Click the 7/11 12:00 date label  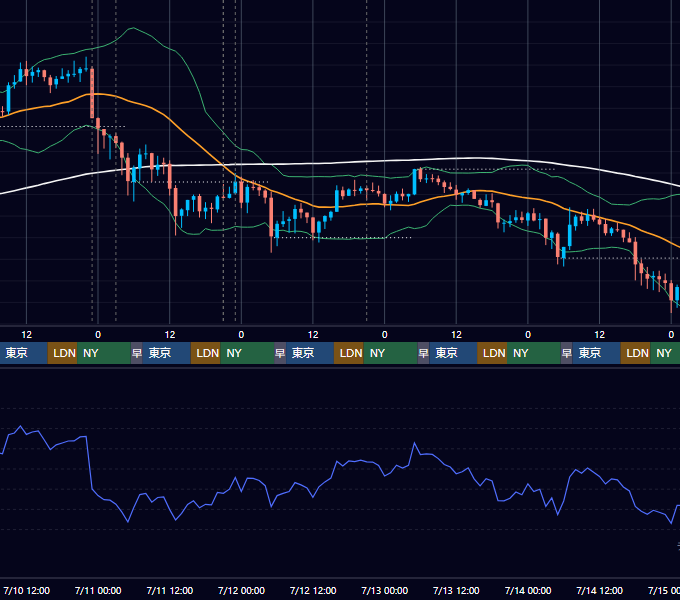click(x=170, y=590)
